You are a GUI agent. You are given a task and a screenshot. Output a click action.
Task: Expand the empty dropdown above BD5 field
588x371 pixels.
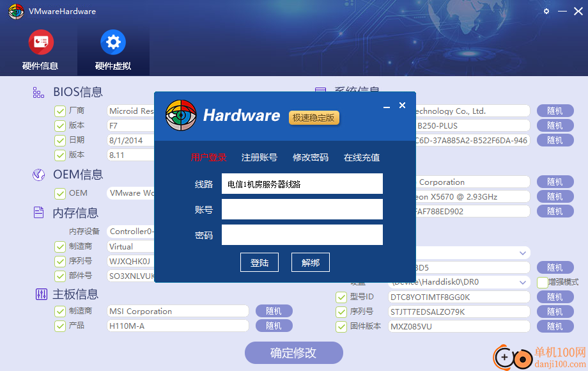(x=523, y=253)
